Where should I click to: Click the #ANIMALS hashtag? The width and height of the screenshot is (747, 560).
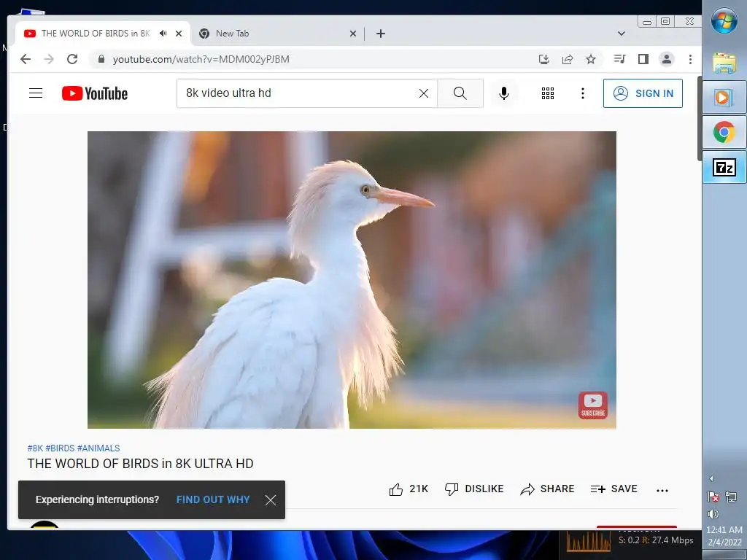click(x=98, y=448)
